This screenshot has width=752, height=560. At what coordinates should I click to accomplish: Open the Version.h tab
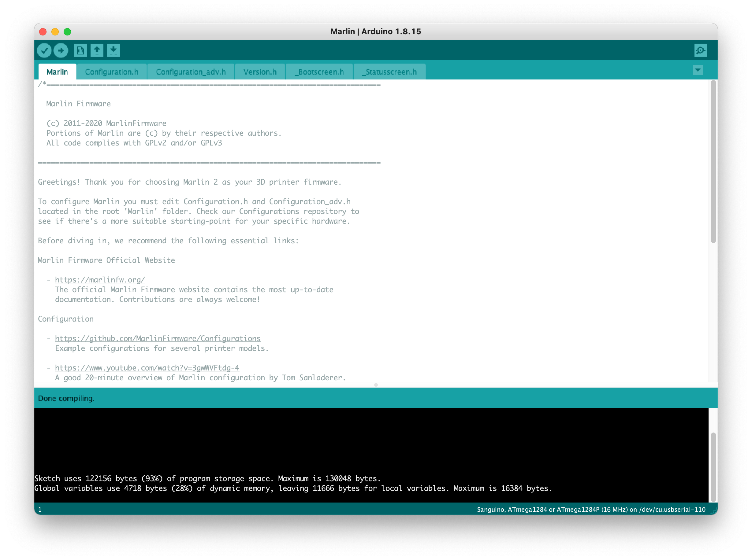(260, 72)
